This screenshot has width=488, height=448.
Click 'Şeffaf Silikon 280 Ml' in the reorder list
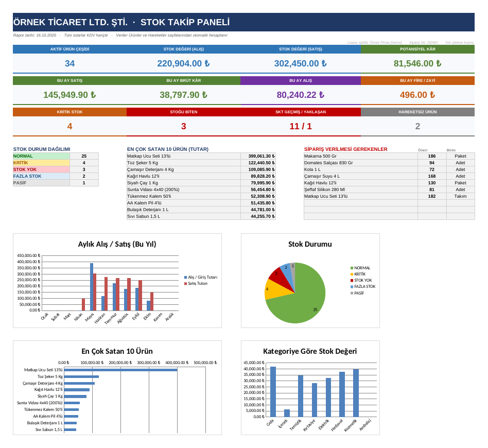361,189
